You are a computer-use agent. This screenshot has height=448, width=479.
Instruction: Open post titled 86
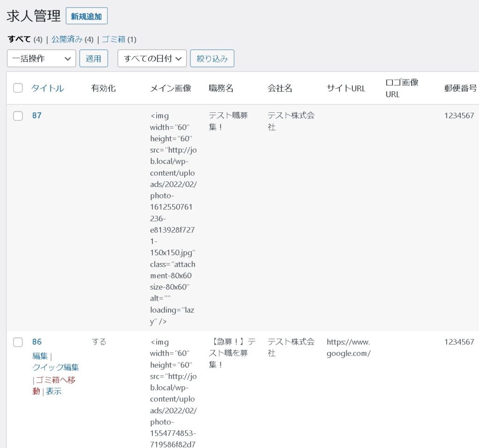pyautogui.click(x=36, y=342)
